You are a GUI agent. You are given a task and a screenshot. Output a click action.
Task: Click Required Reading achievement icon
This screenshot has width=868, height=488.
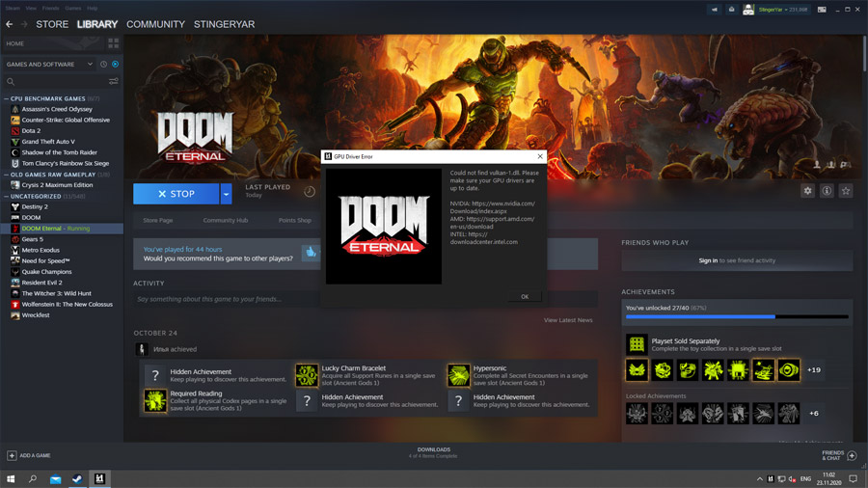pyautogui.click(x=155, y=400)
